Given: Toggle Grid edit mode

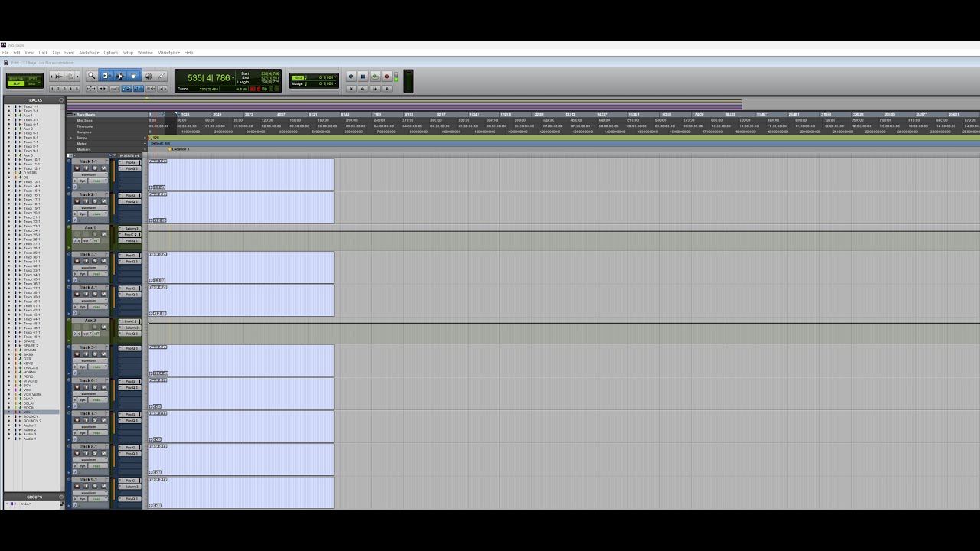Looking at the screenshot, I should (32, 83).
